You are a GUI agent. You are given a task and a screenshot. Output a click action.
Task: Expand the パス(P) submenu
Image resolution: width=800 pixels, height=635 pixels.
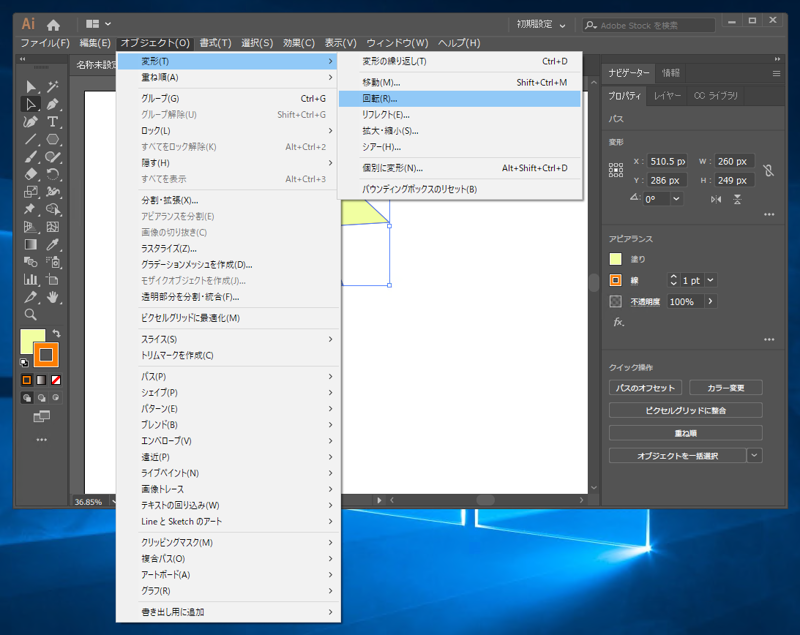click(x=229, y=376)
